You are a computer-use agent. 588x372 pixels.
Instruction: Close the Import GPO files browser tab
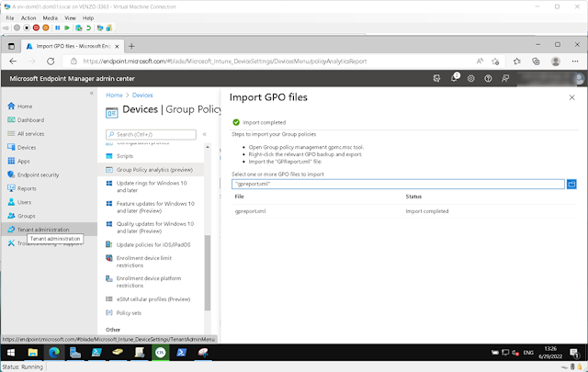click(117, 47)
